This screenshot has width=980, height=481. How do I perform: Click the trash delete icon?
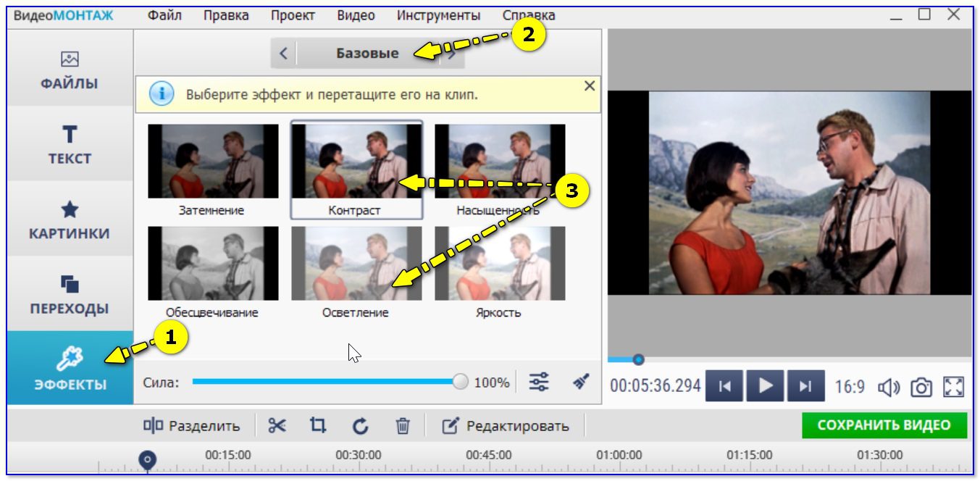point(403,426)
